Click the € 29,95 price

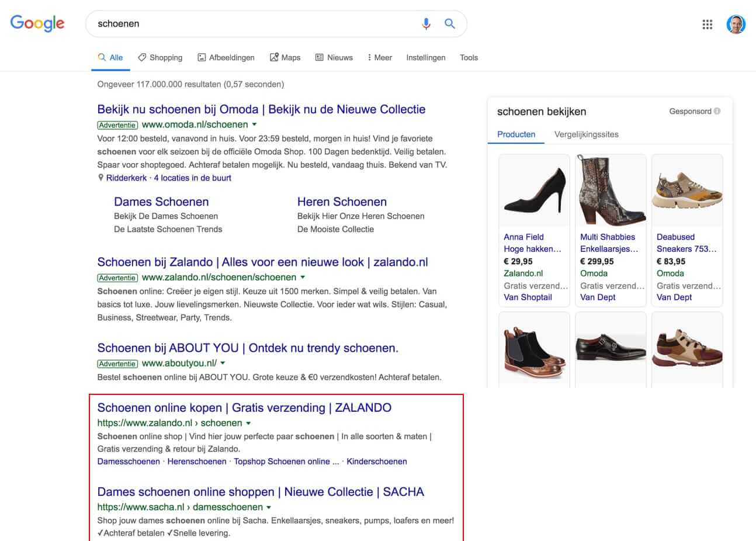[x=518, y=261]
